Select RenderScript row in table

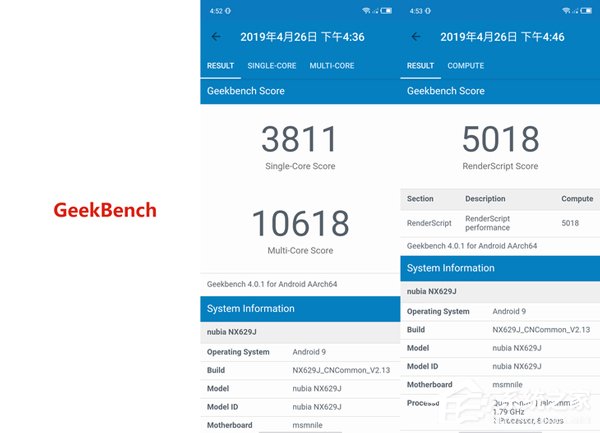[x=500, y=223]
